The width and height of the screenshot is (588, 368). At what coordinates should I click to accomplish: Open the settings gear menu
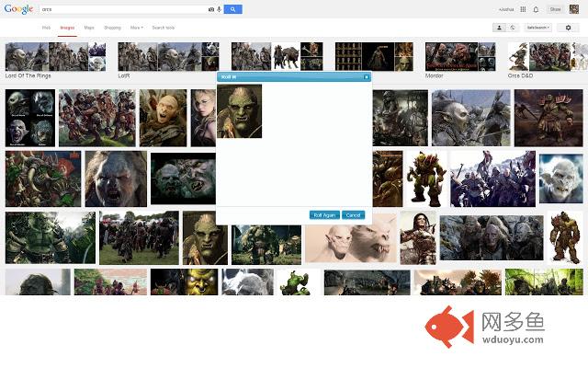568,28
